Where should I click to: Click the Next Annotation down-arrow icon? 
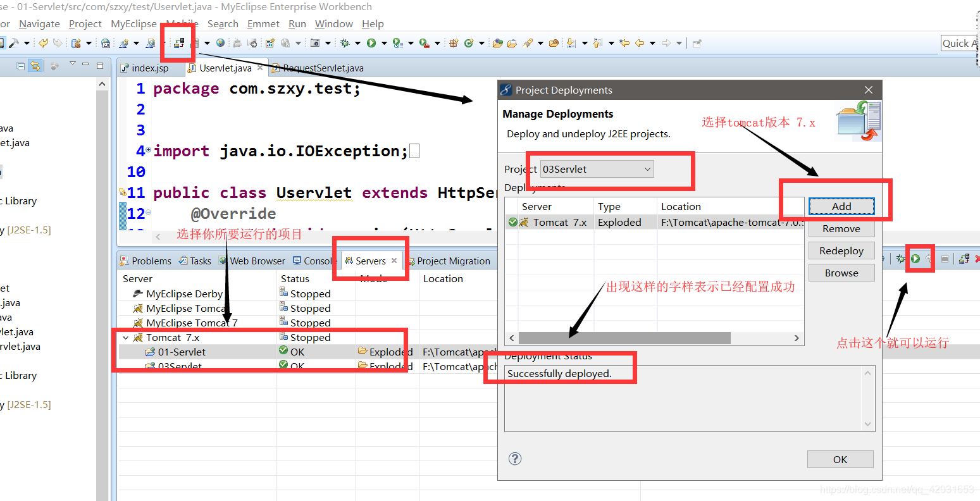click(571, 43)
